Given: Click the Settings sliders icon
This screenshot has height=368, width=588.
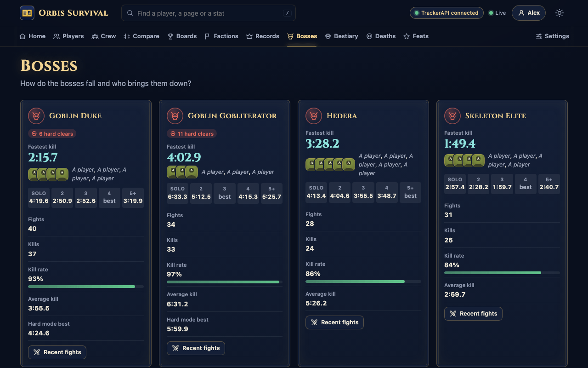Looking at the screenshot, I should [539, 36].
